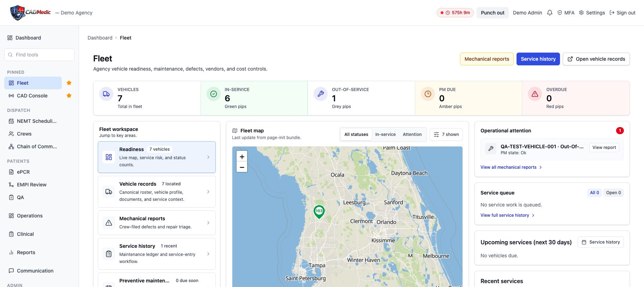Click the Settings gear icon
The image size is (644, 287).
click(x=582, y=13)
